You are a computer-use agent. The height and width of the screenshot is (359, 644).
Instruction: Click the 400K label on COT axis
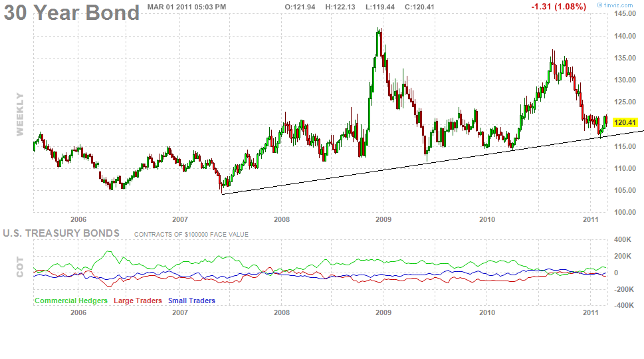pos(622,239)
